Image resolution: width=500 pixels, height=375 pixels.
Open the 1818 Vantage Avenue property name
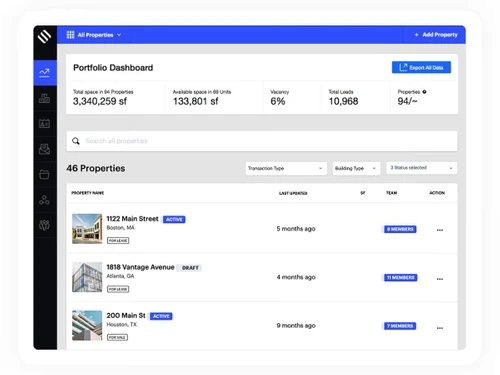tap(140, 267)
